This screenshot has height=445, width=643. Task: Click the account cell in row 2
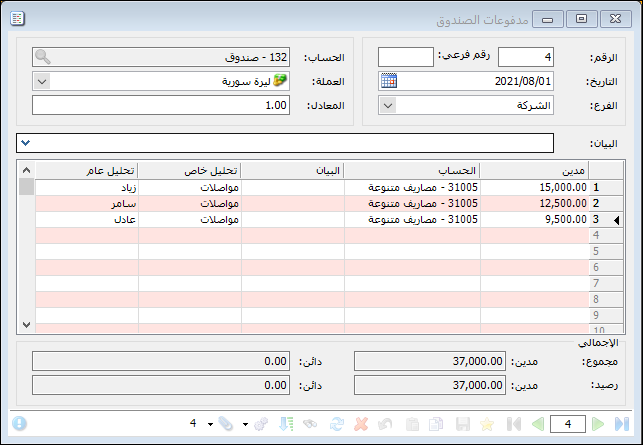(x=412, y=203)
